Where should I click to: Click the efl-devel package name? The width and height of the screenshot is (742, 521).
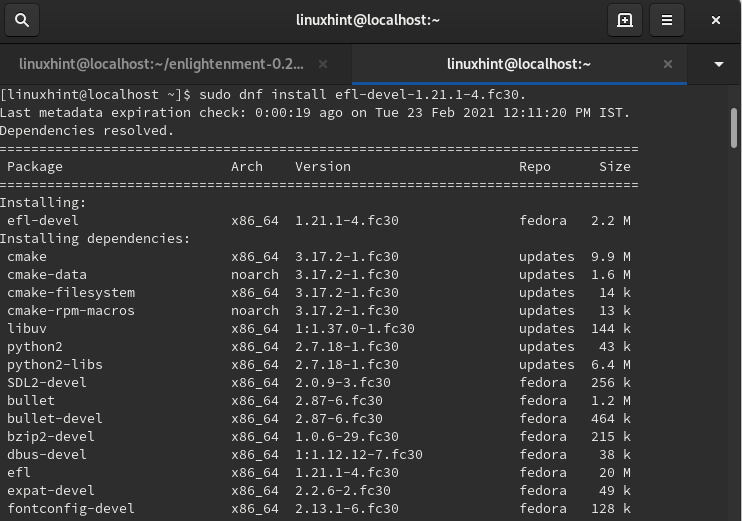[43, 220]
